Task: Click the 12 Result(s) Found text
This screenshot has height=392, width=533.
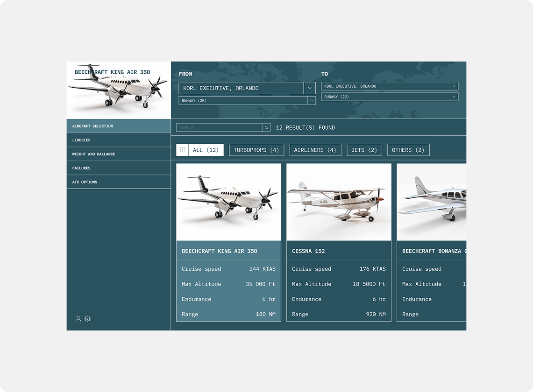Action: click(305, 127)
